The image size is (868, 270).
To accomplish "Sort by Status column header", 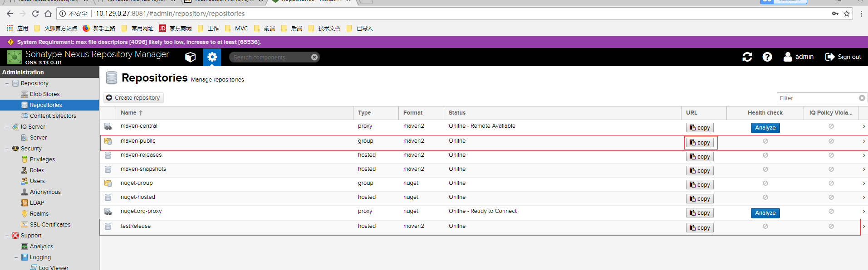I will (563, 113).
